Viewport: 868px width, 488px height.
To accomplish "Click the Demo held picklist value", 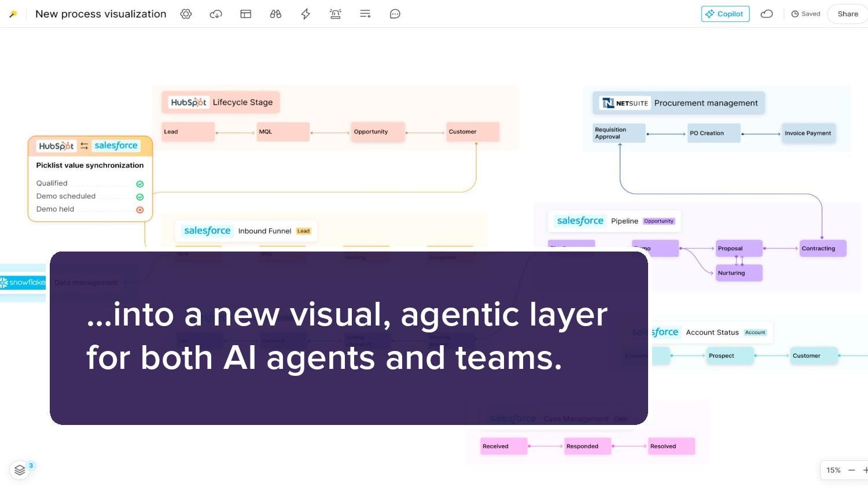I will coord(55,209).
